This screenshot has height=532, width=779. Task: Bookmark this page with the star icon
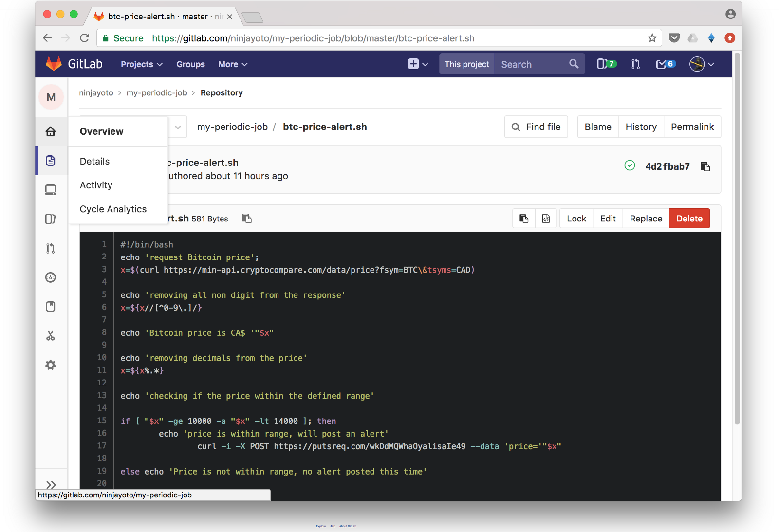[652, 38]
